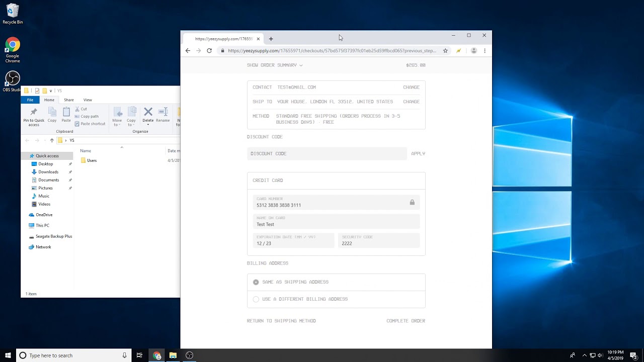Switch to the Home ribbon tab
Screen dimensions: 644x362
point(49,100)
